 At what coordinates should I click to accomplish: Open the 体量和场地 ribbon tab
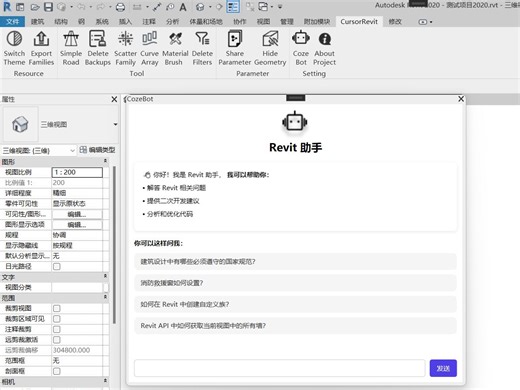point(206,22)
